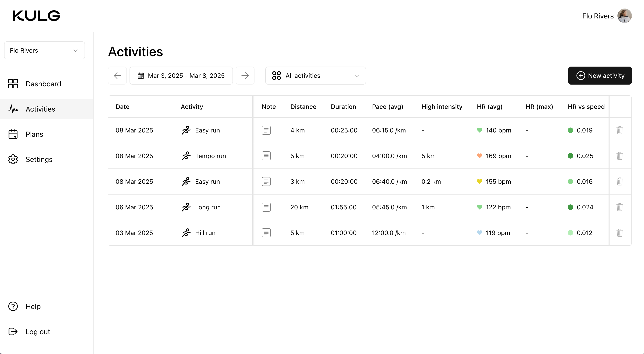Click the calendar icon in date range
The width and height of the screenshot is (644, 354).
tap(141, 76)
